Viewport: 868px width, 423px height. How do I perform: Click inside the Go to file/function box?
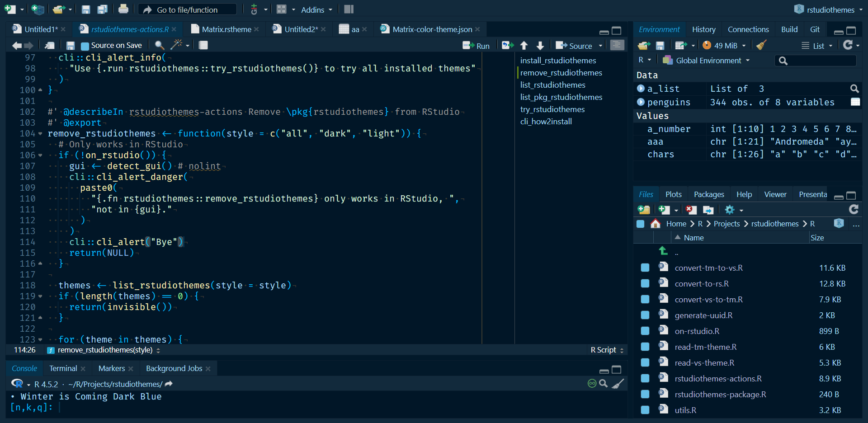point(188,9)
